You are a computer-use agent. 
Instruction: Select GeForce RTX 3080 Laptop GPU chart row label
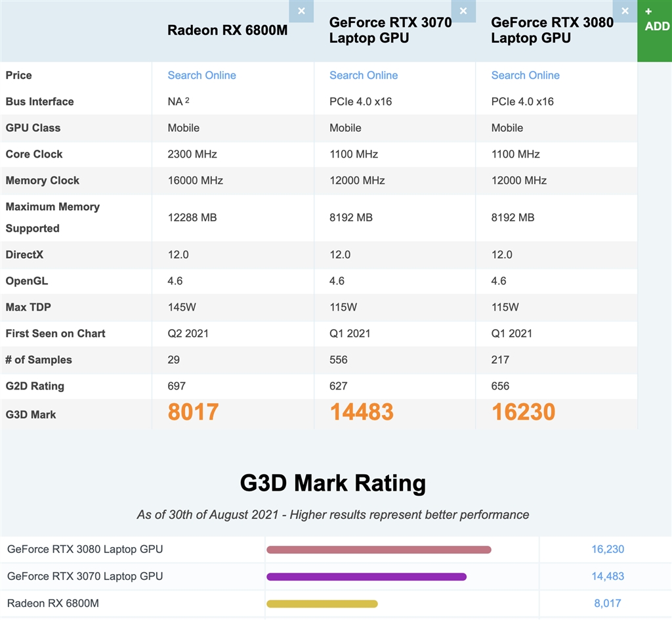85,549
